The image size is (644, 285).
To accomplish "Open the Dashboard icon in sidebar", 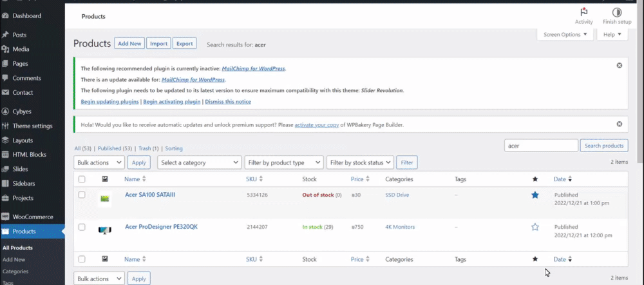I will tap(5, 16).
